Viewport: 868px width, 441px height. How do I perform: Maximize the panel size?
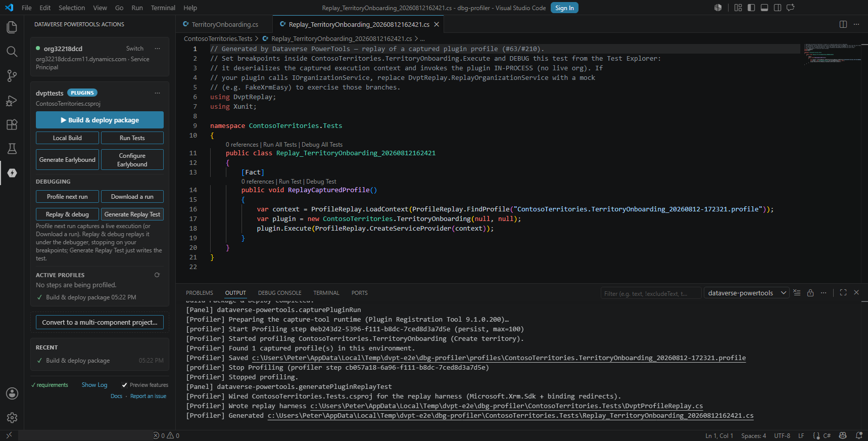(x=843, y=293)
